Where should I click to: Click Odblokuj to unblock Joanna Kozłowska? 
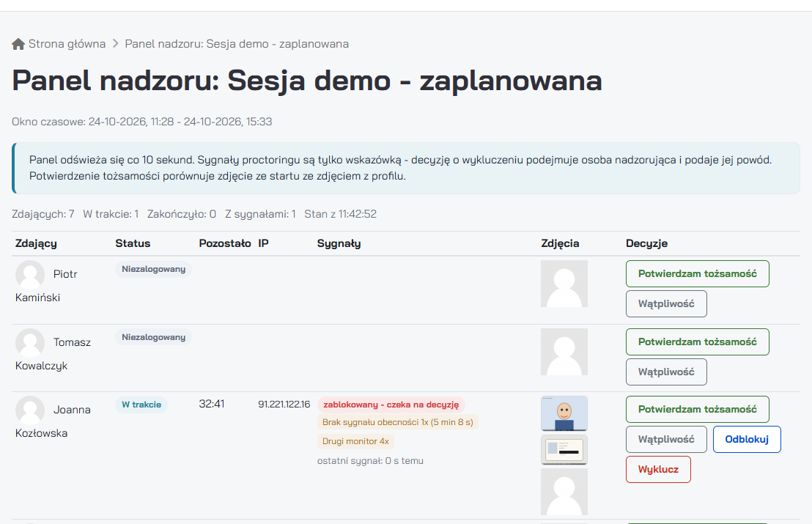pyautogui.click(x=747, y=439)
